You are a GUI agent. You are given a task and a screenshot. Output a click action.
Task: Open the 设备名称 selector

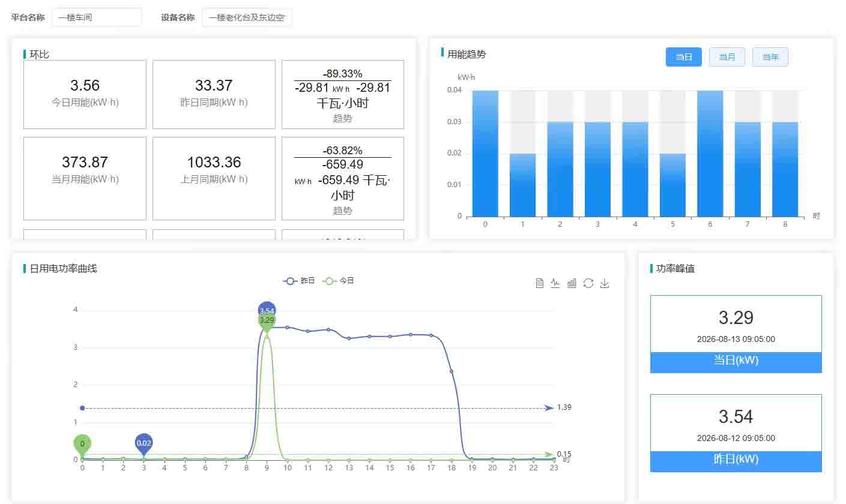(247, 17)
